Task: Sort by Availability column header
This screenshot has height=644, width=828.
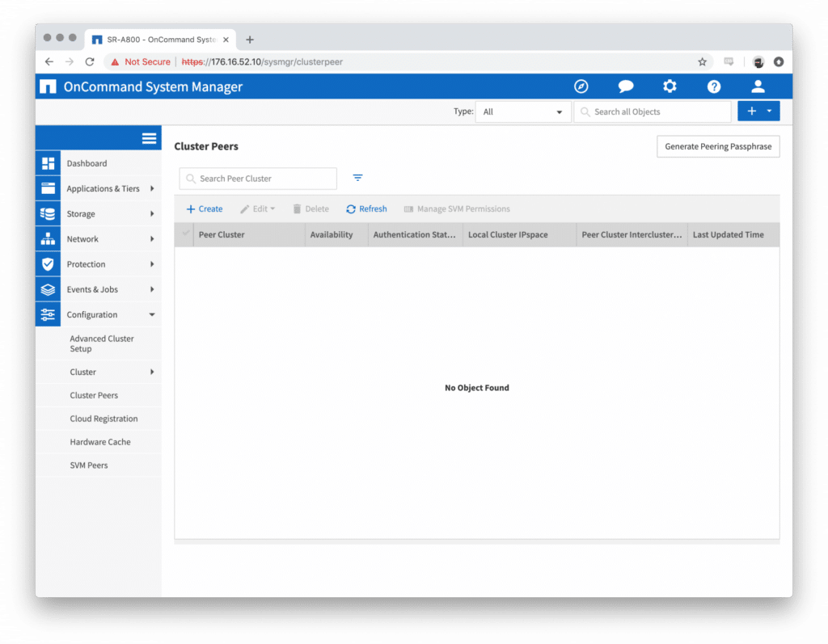Action: tap(336, 235)
